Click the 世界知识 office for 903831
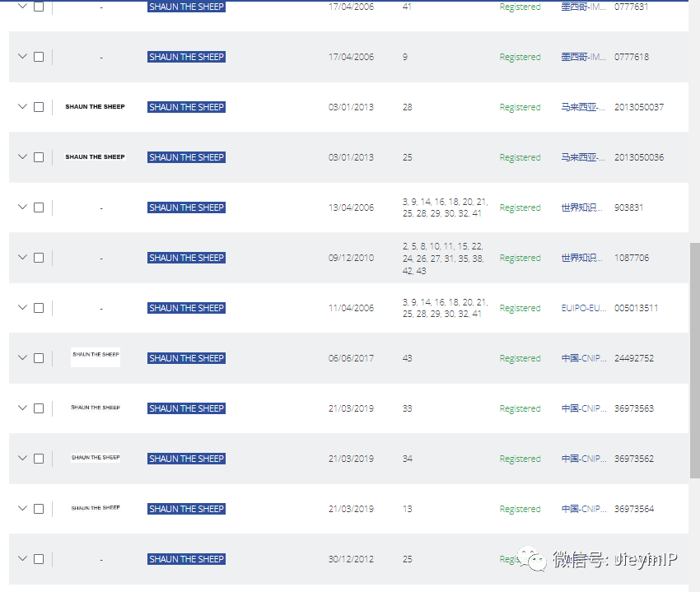700x592 pixels. click(581, 207)
